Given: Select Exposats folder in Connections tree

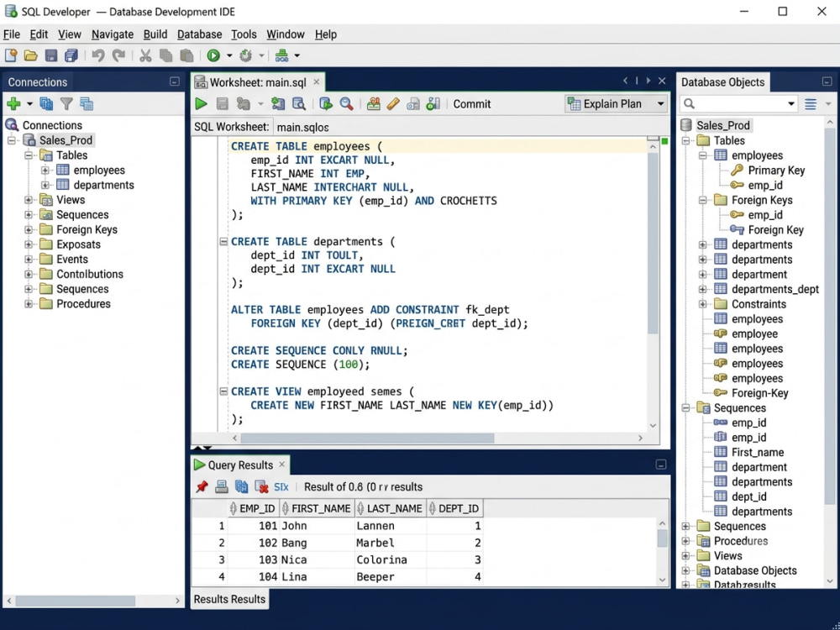Looking at the screenshot, I should (78, 244).
